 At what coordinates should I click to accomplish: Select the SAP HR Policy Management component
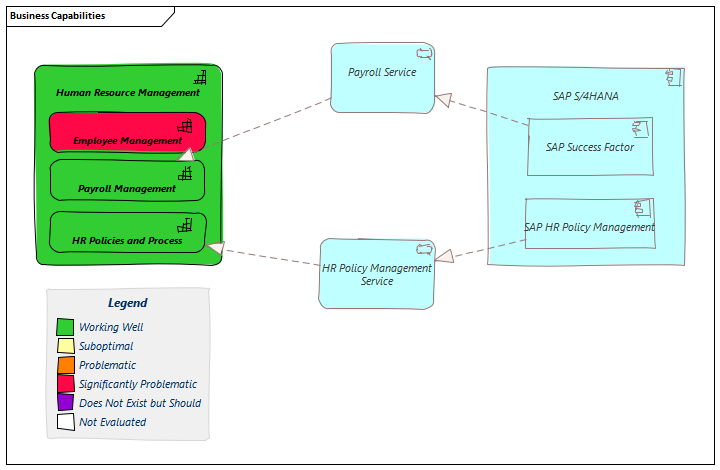pyautogui.click(x=590, y=224)
